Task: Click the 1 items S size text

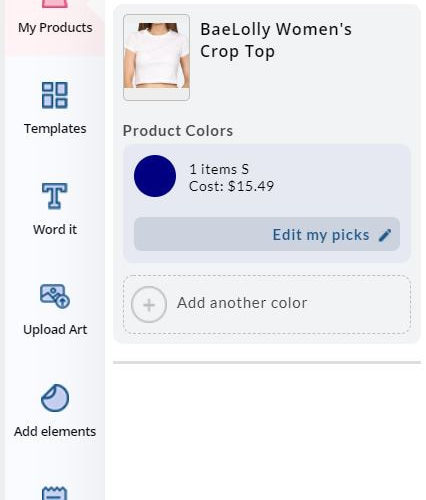Action: [219, 169]
